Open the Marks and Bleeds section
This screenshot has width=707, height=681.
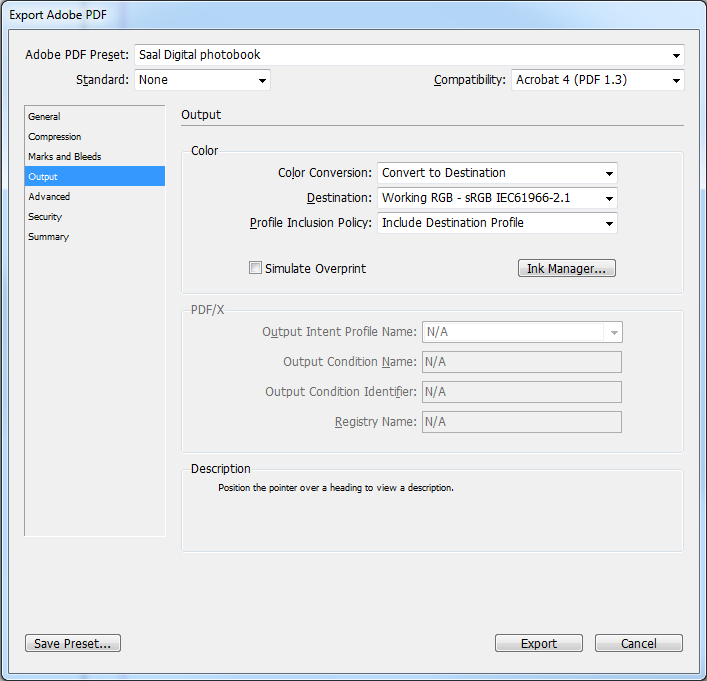(x=65, y=157)
